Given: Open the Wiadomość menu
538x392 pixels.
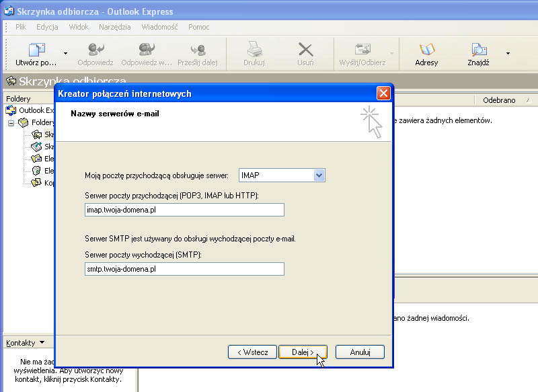Looking at the screenshot, I should point(159,27).
